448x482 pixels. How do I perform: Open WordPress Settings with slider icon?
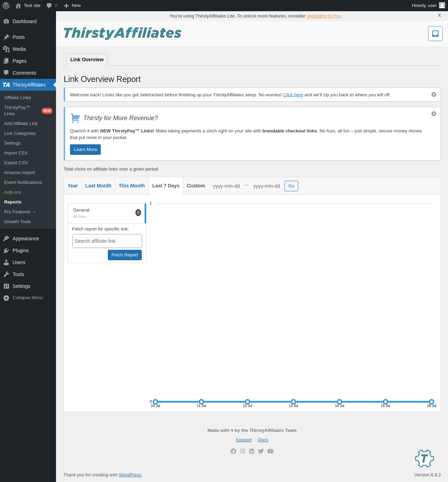[28, 286]
